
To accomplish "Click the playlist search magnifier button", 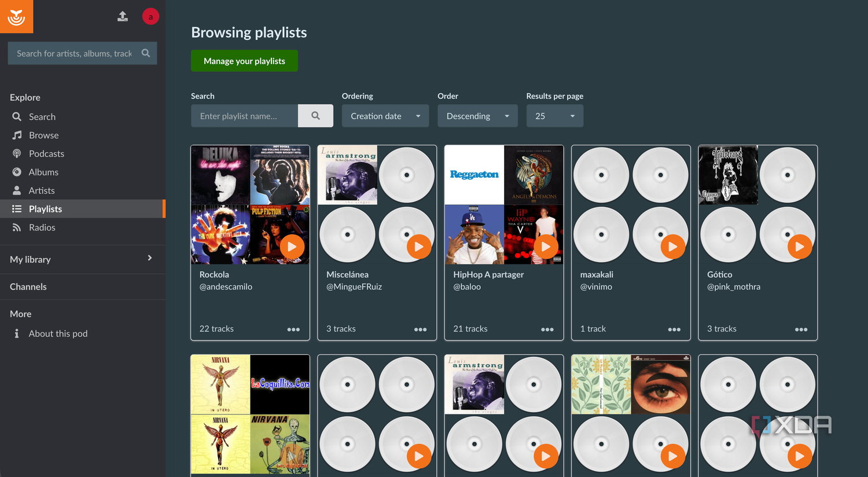I will pyautogui.click(x=315, y=116).
